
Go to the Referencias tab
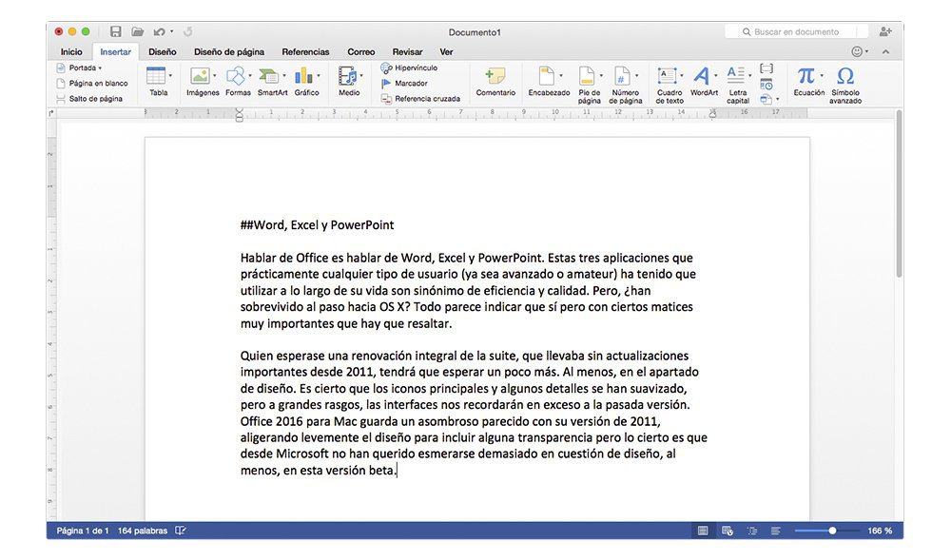pos(305,52)
